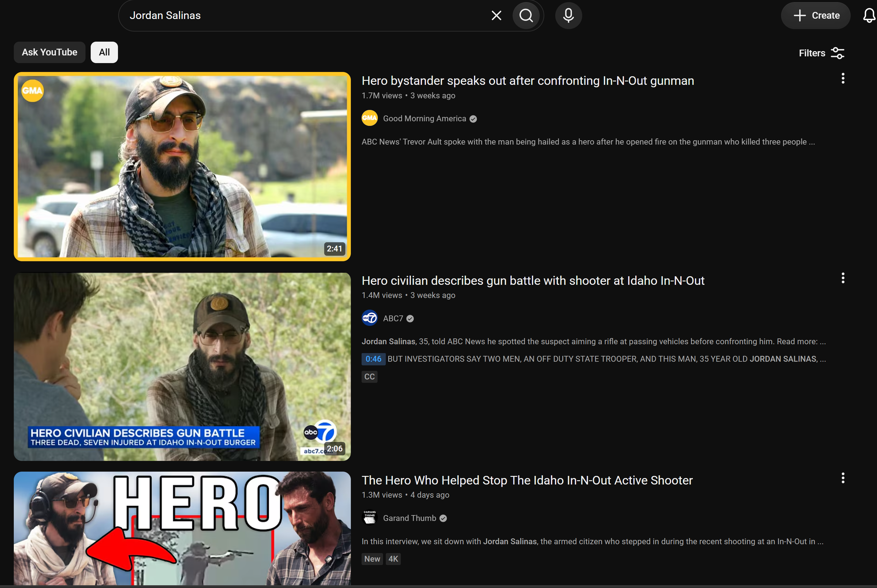This screenshot has height=588, width=877.
Task: Play the HERO Garand Thumb video thumbnail
Action: (x=182, y=528)
